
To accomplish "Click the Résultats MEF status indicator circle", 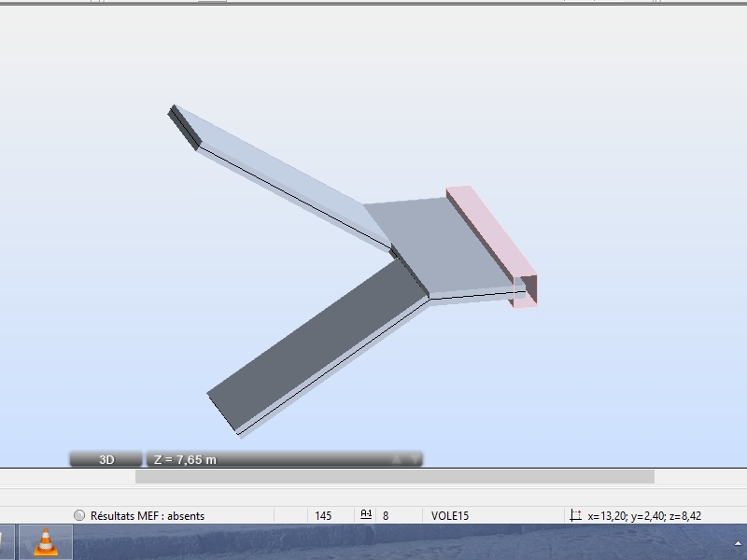I will click(79, 515).
